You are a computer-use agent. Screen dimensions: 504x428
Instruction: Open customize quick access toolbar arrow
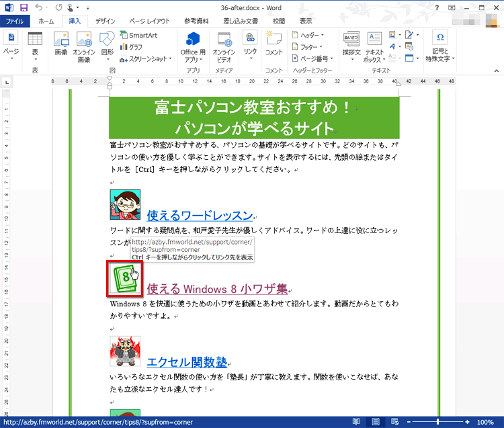(x=88, y=7)
